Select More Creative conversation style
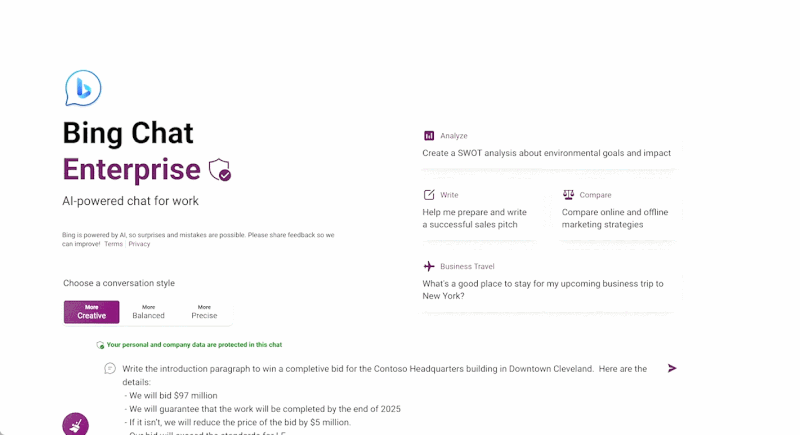 [91, 312]
